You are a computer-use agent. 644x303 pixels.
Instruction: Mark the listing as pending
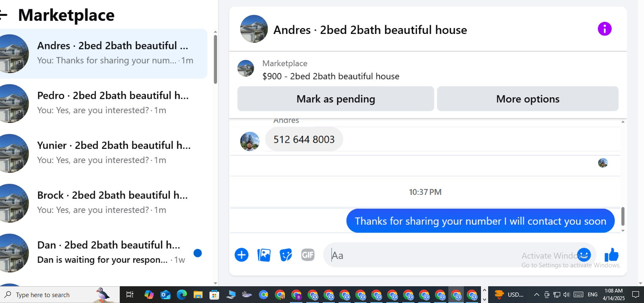click(336, 99)
